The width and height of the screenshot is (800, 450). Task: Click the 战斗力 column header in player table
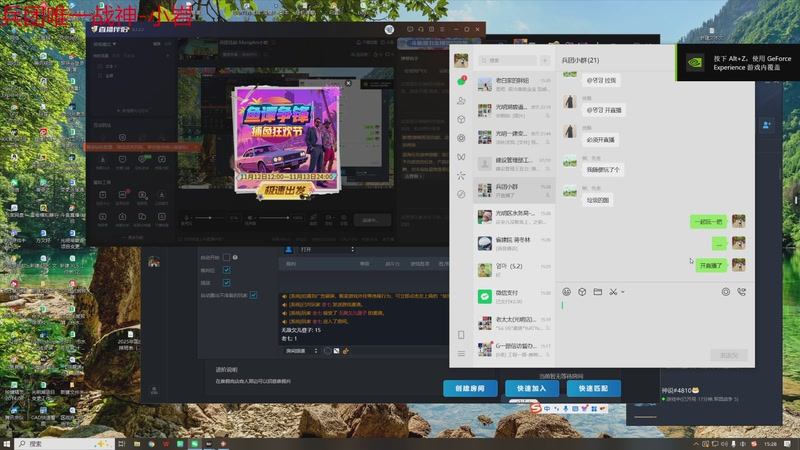coord(392,264)
